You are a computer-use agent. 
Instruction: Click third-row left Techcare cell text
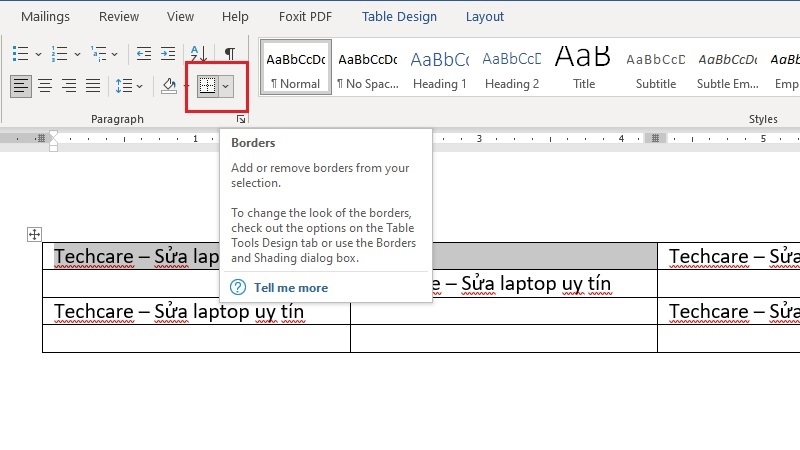(x=179, y=311)
